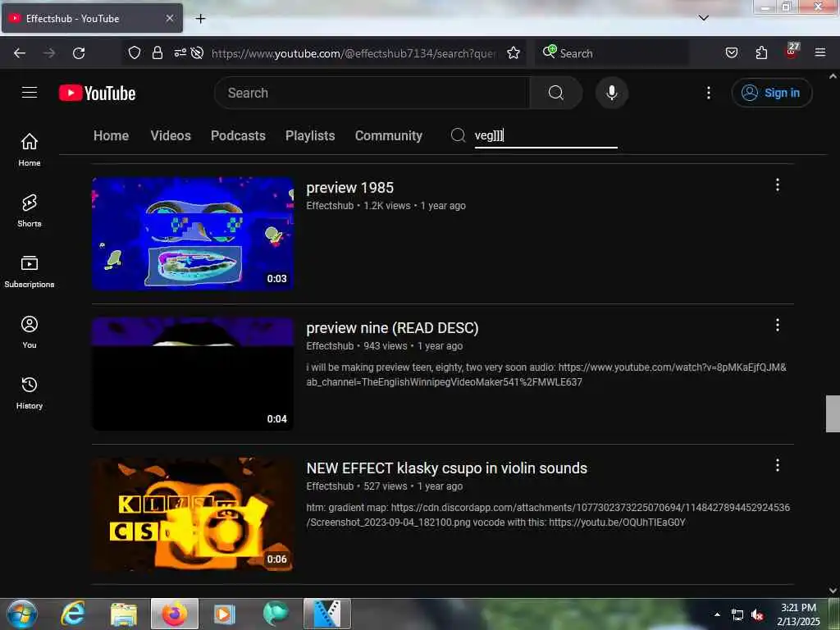Reload the page with the refresh button
The width and height of the screenshot is (840, 630).
[x=79, y=53]
